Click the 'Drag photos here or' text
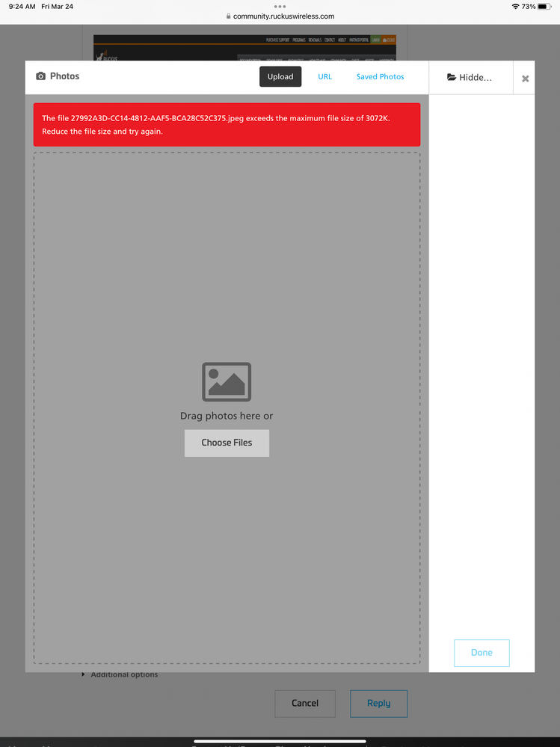Viewport: 560px width, 747px height. [x=227, y=416]
